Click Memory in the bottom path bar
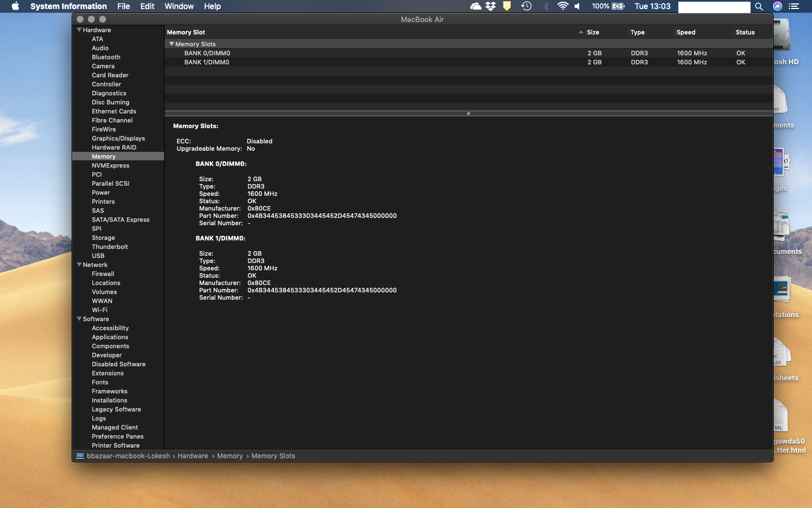812x508 pixels. pyautogui.click(x=230, y=456)
